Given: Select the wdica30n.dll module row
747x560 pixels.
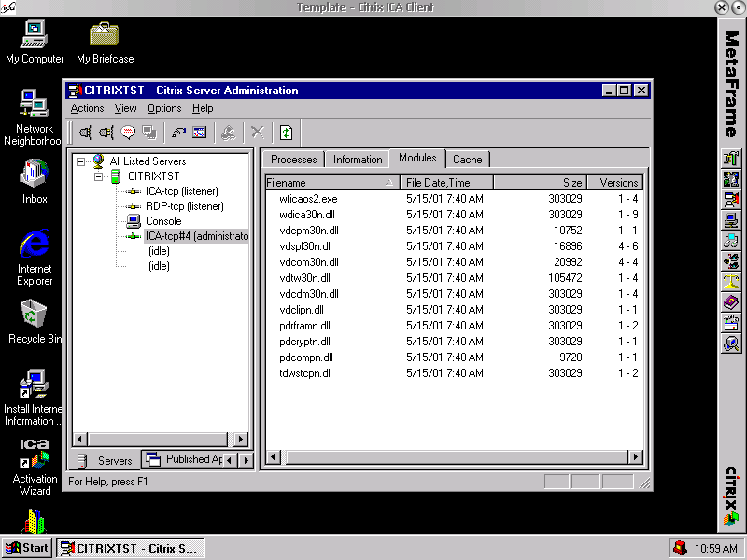Looking at the screenshot, I should [x=454, y=215].
